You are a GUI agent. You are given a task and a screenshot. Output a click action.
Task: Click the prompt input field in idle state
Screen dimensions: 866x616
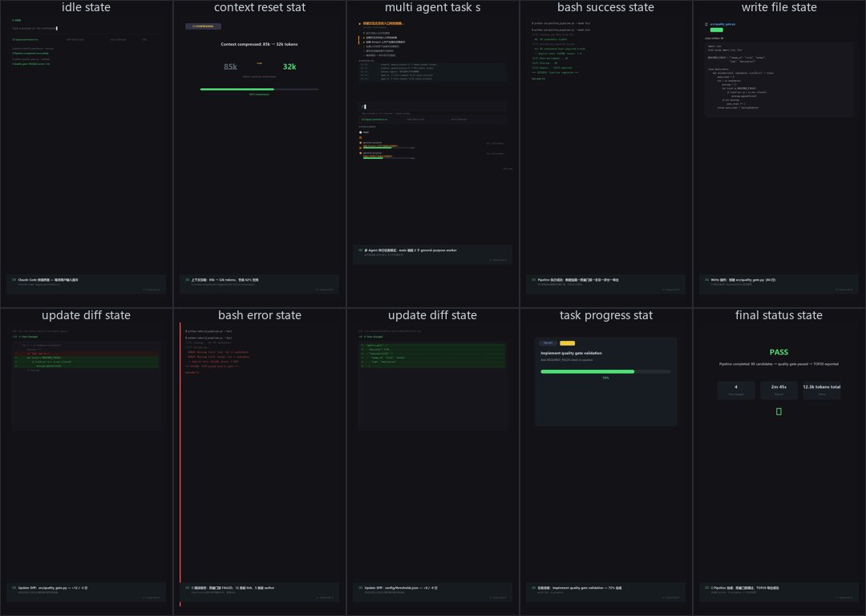(86, 28)
